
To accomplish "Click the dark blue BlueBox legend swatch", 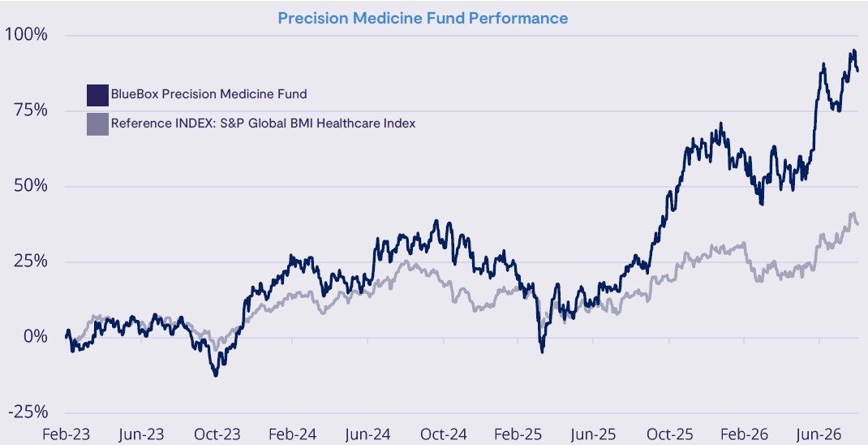I will point(97,95).
